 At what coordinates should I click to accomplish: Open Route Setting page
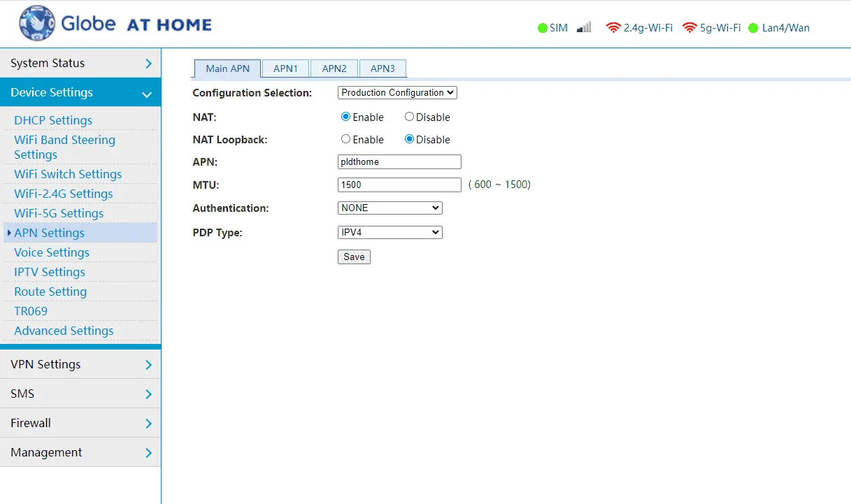click(50, 291)
